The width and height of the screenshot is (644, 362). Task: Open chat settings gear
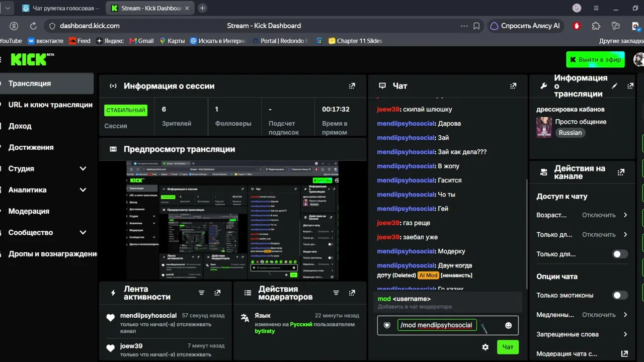click(485, 347)
